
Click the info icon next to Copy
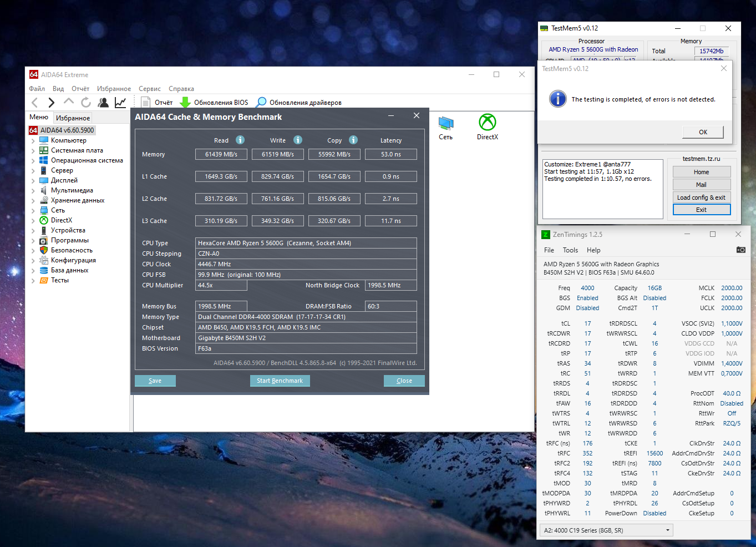click(x=353, y=140)
